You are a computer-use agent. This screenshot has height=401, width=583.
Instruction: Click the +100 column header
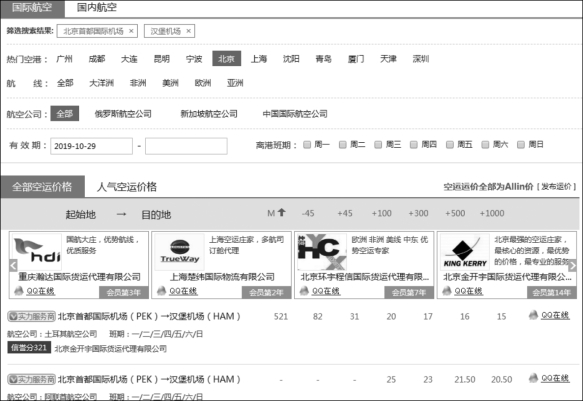pos(381,213)
